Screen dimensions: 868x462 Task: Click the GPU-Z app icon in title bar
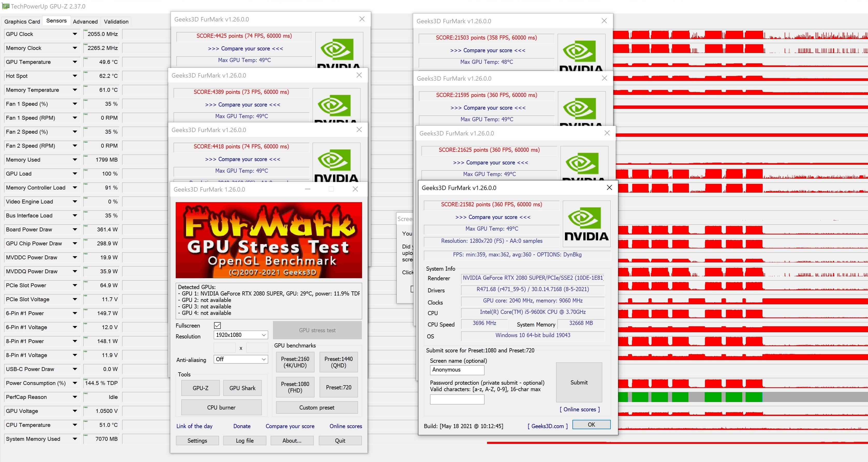pos(6,6)
